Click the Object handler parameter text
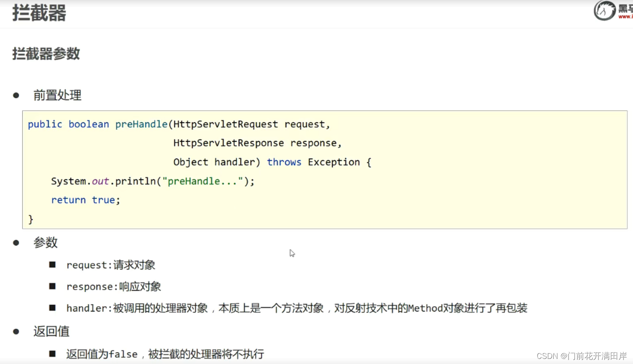The height and width of the screenshot is (364, 633). click(x=217, y=162)
